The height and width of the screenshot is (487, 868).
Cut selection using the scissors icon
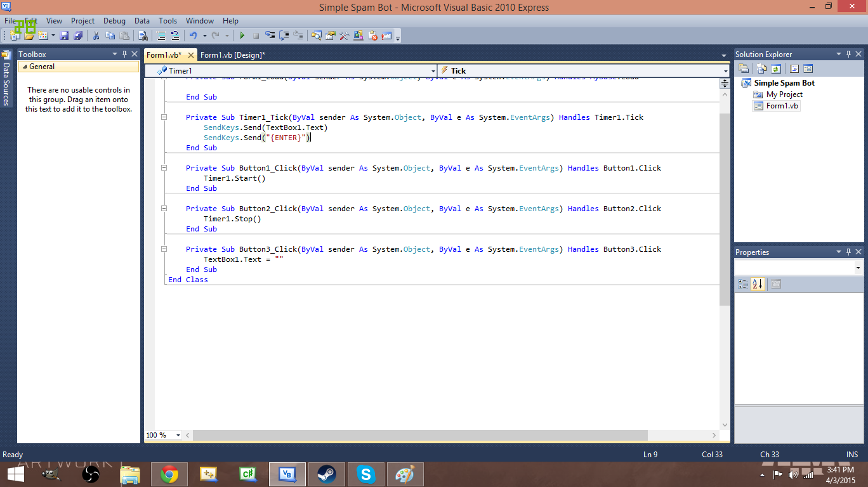(x=96, y=36)
